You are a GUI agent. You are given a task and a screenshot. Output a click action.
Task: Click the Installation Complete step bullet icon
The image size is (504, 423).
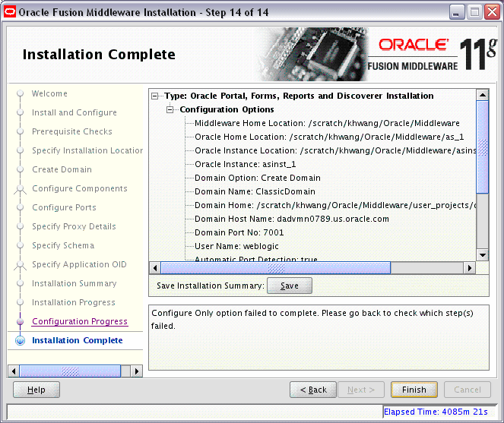click(21, 340)
